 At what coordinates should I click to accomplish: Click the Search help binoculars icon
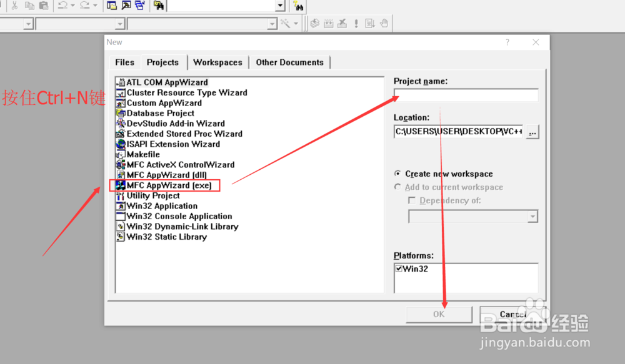298,6
